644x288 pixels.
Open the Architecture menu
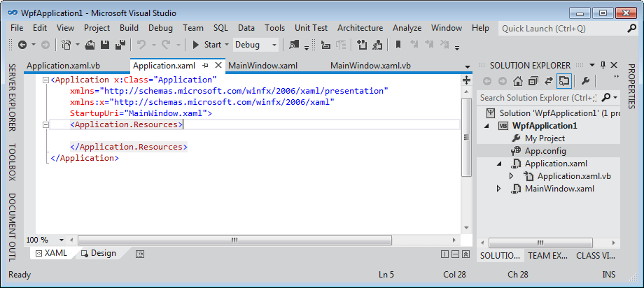(x=360, y=28)
